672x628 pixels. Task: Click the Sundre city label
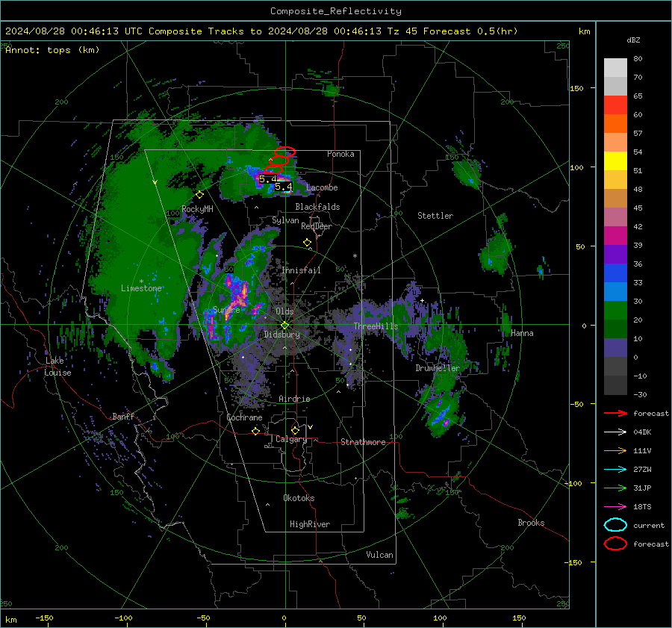[x=226, y=309]
